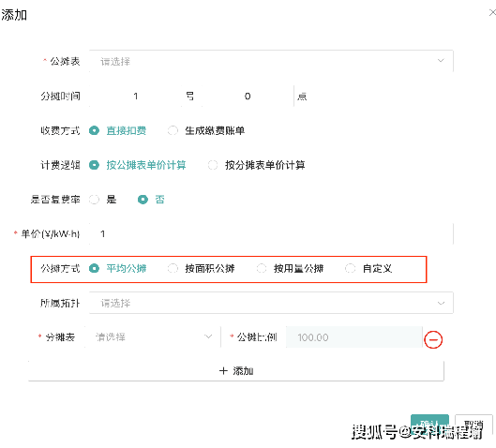Select 直接扣费 radio option

(x=118, y=130)
